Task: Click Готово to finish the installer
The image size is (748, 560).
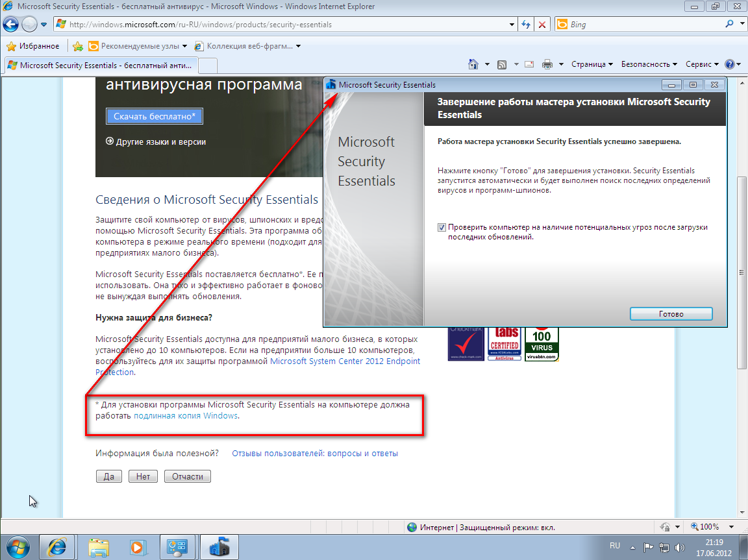Action: point(671,313)
